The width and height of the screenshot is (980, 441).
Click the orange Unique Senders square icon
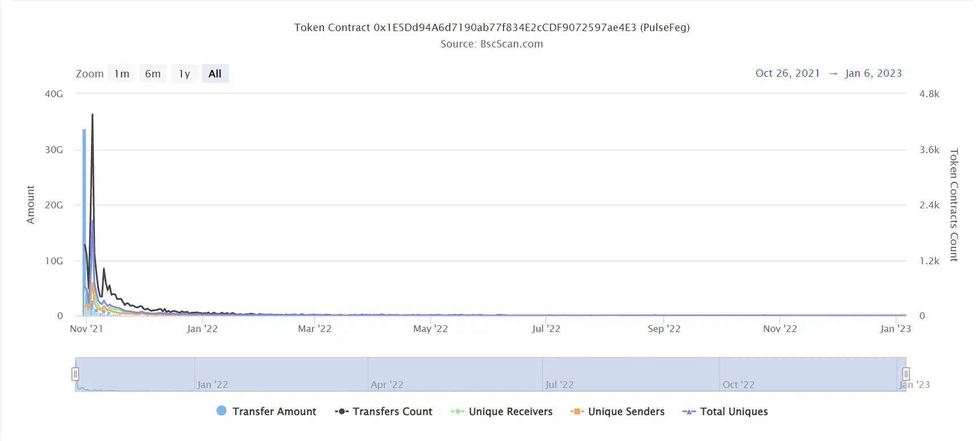[577, 412]
